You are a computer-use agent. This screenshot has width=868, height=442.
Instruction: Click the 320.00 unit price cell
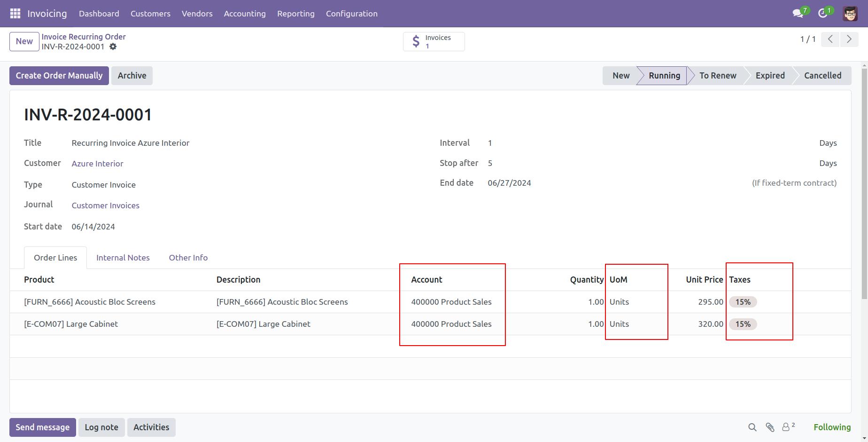coord(711,324)
